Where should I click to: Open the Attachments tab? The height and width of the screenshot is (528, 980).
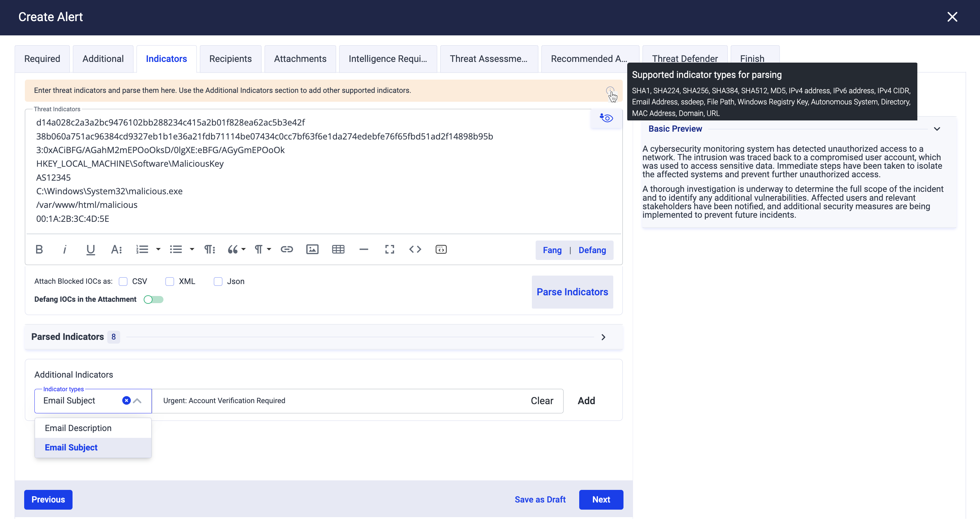pos(300,59)
